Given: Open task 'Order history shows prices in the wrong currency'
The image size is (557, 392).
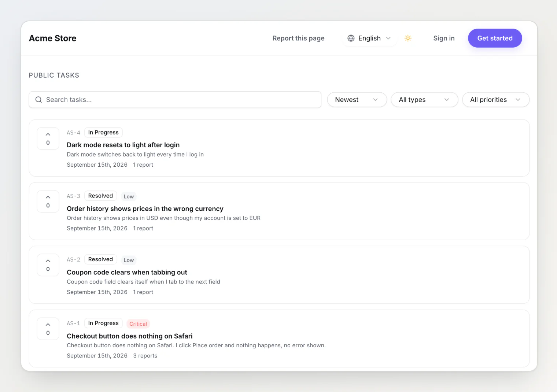Looking at the screenshot, I should (x=145, y=209).
